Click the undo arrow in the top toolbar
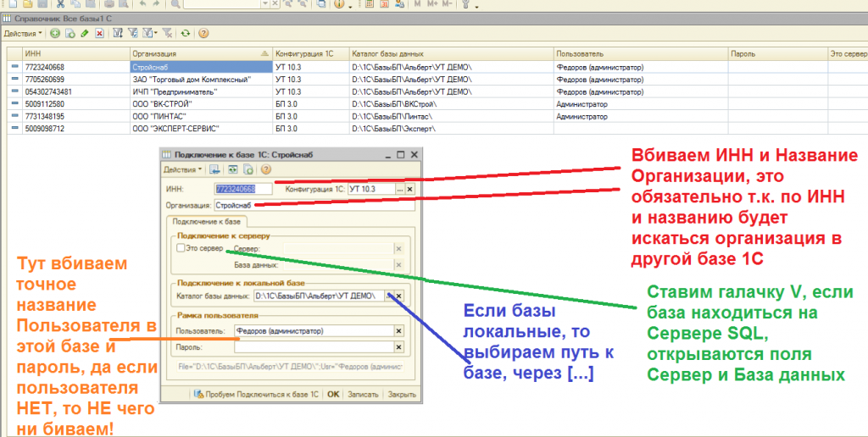 point(142,4)
